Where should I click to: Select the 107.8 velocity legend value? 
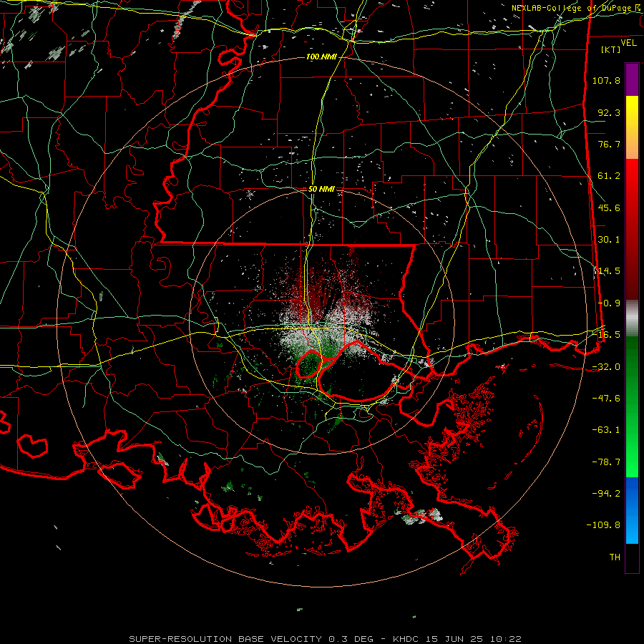[x=606, y=80]
